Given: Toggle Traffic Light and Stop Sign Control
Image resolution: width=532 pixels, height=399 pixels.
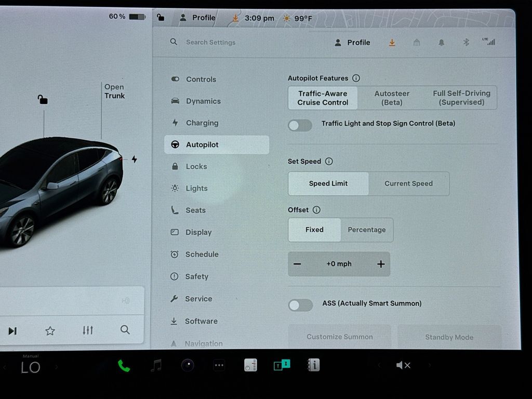Looking at the screenshot, I should coord(300,125).
